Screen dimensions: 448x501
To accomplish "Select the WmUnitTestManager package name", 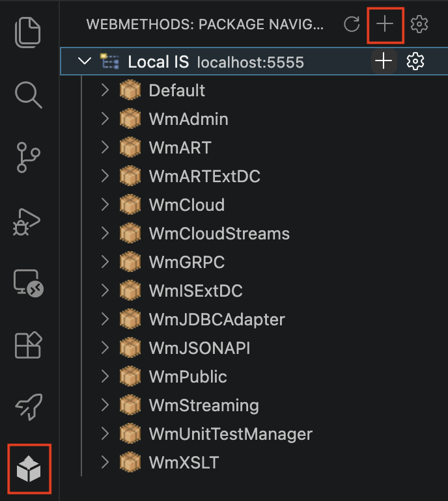I will coord(231,434).
